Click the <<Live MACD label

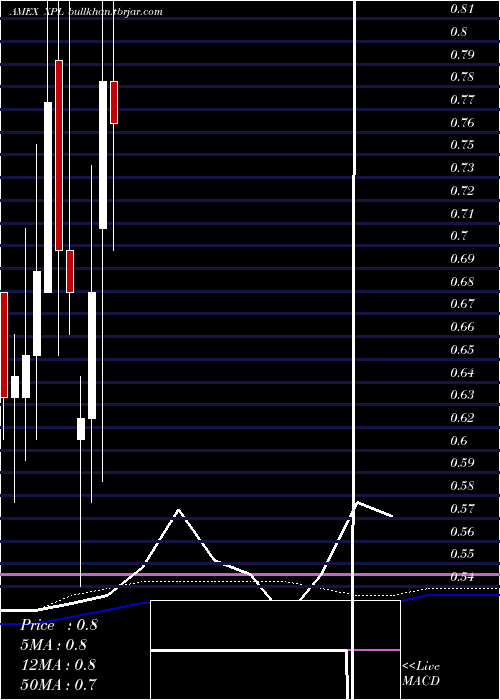pyautogui.click(x=421, y=674)
